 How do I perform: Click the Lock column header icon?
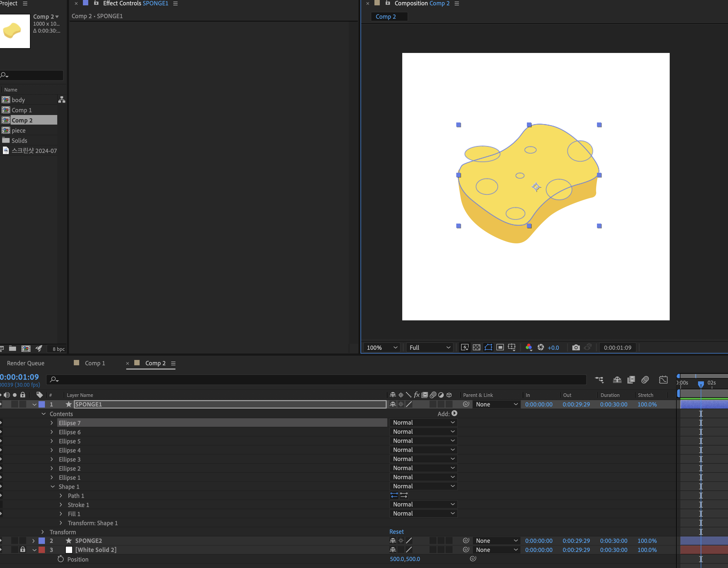click(23, 395)
